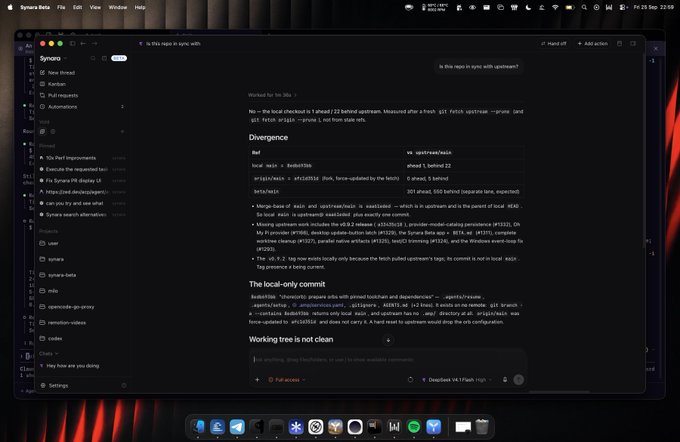The image size is (680, 442).
Task: Open Control Center in the menu bar
Action: pos(623,7)
